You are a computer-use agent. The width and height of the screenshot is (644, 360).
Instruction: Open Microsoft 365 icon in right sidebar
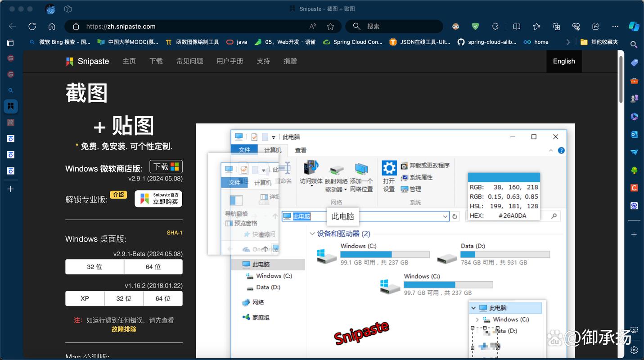634,117
